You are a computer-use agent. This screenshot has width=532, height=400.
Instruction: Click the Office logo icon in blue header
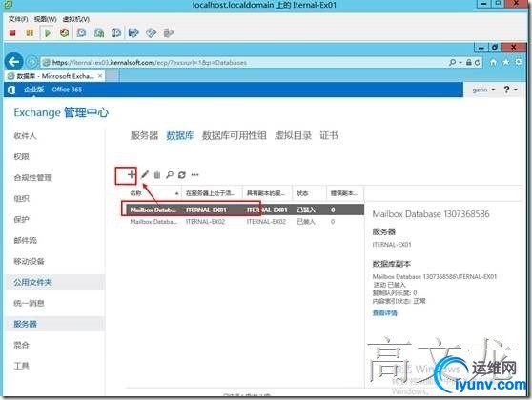[x=11, y=90]
